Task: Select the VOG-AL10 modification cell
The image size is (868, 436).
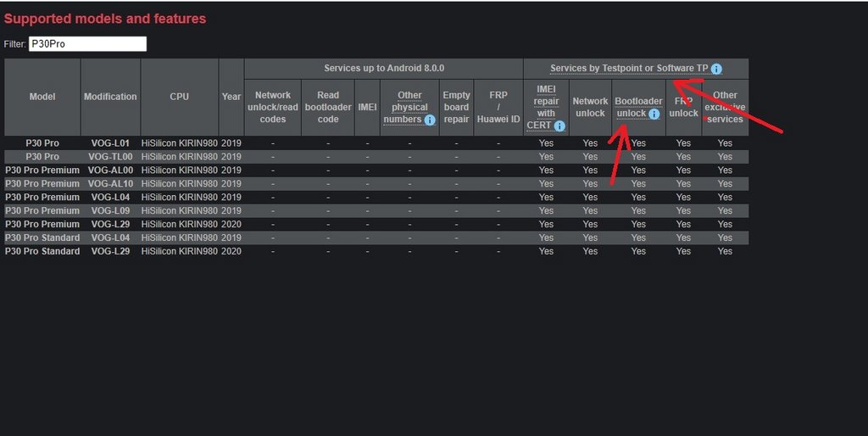Action: (110, 183)
